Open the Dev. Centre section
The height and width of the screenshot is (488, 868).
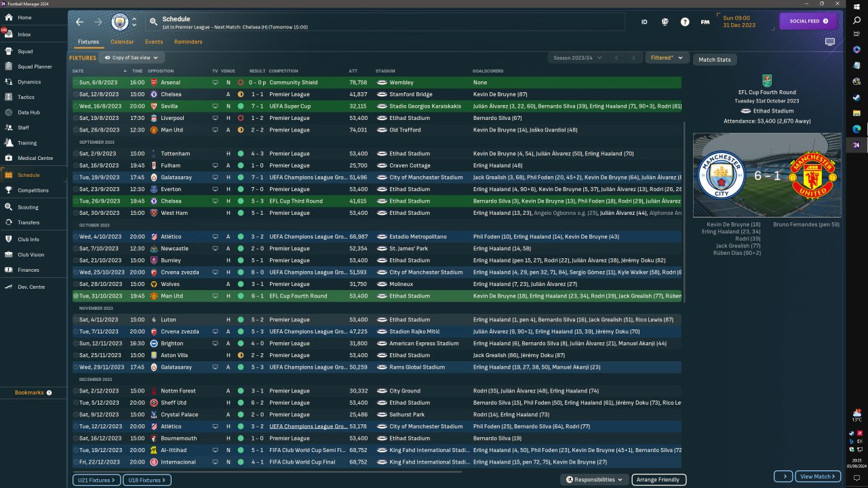point(34,287)
